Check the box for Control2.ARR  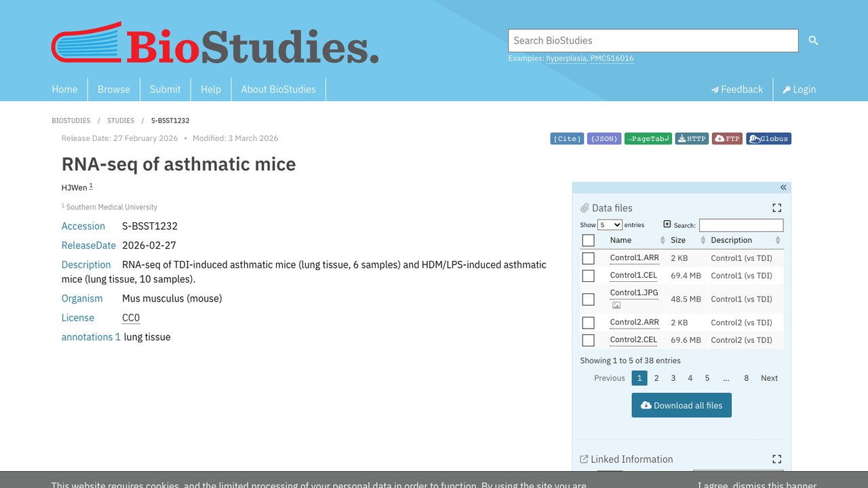(588, 323)
